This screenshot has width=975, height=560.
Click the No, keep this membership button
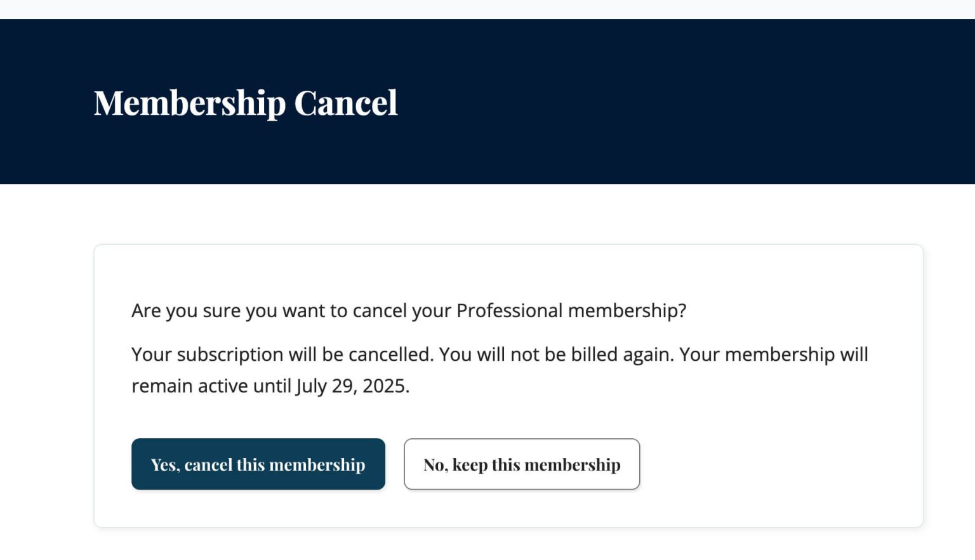pos(522,464)
